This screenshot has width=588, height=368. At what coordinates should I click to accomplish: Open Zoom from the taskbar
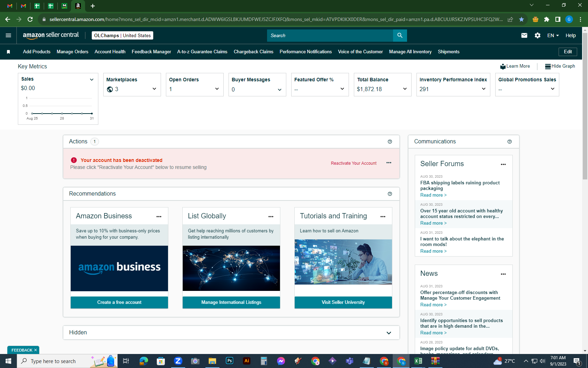tap(178, 361)
